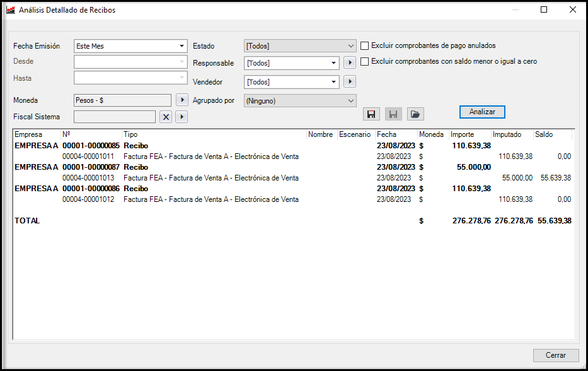Click the importe value 55.000,00

(x=474, y=167)
